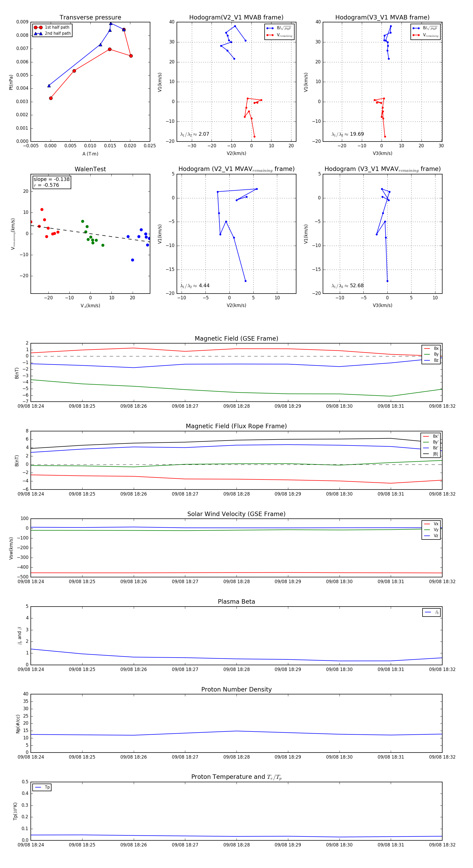Click the highest red dot in WalenTest
This screenshot has width=473, height=868.
pos(42,210)
